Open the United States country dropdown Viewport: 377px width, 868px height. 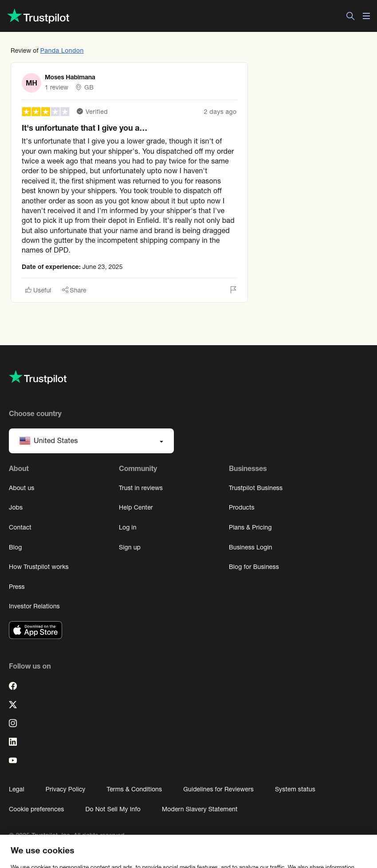click(91, 441)
